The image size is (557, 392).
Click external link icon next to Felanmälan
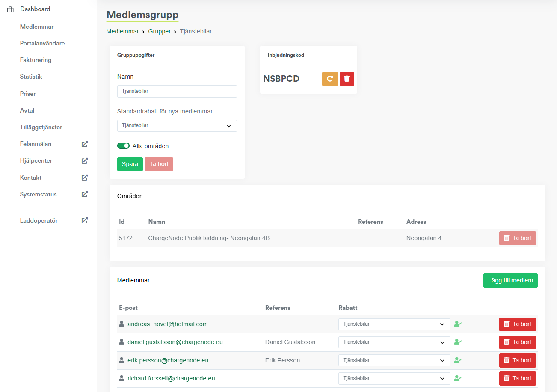pyautogui.click(x=85, y=144)
